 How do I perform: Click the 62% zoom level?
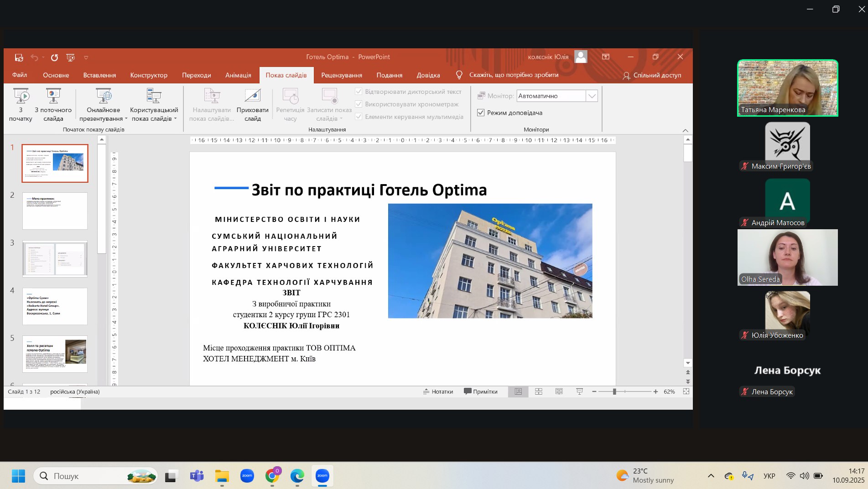pyautogui.click(x=669, y=391)
